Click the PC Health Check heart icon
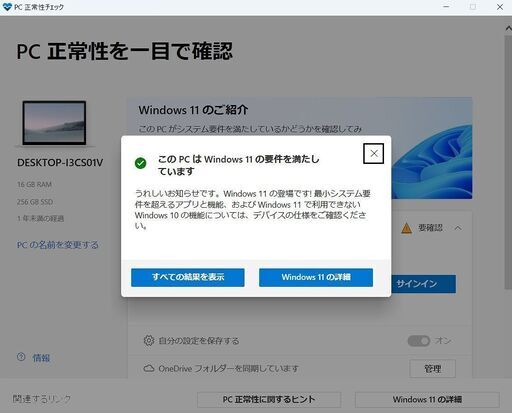 click(x=7, y=7)
